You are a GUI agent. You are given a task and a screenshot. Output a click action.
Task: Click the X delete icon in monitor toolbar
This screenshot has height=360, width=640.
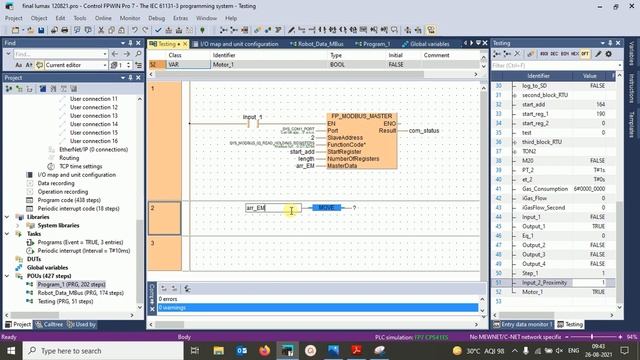pos(517,54)
